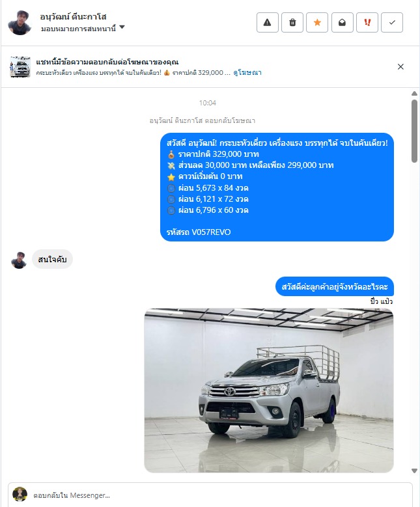This screenshot has width=420, height=507.
Task: Open the ad thumbnail in the banner
Action: tap(20, 67)
